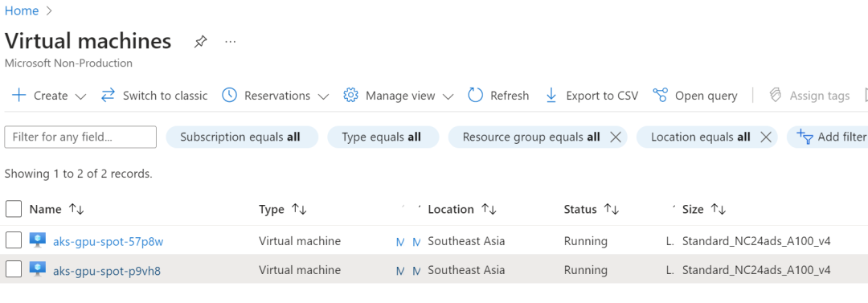Open the ellipsis more options menu
Image resolution: width=868 pixels, height=303 pixels.
click(x=231, y=42)
